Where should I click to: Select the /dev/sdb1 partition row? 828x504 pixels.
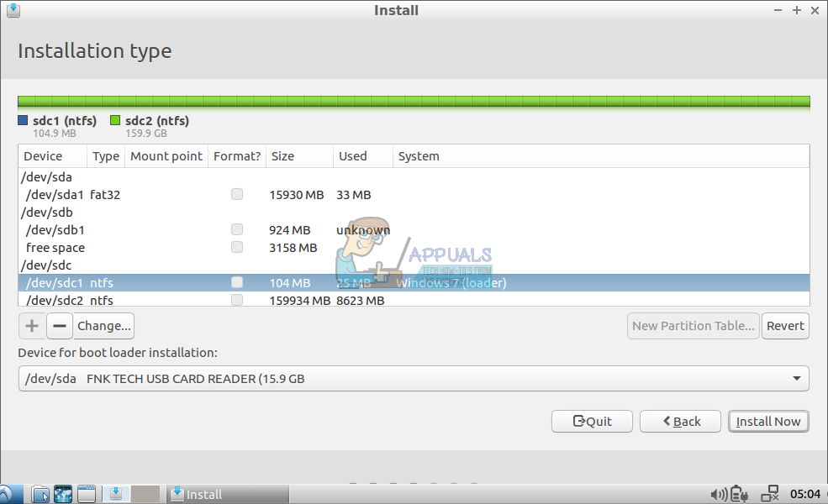[414, 230]
